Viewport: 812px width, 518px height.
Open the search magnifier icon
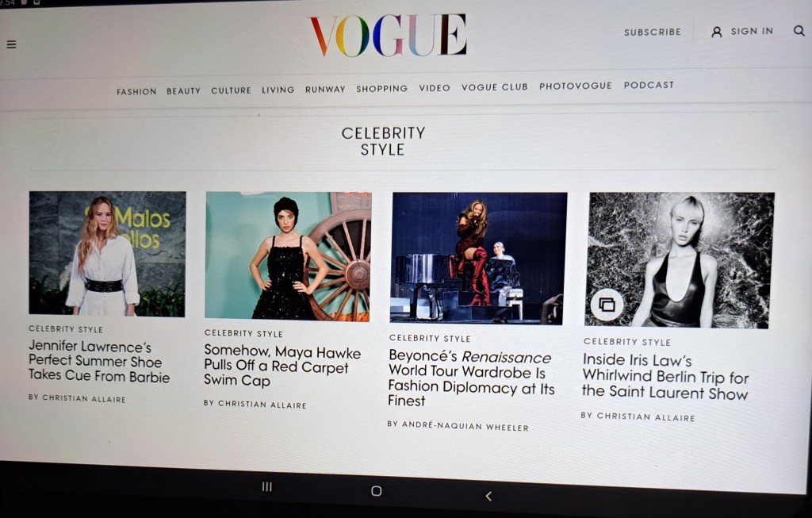pos(799,31)
